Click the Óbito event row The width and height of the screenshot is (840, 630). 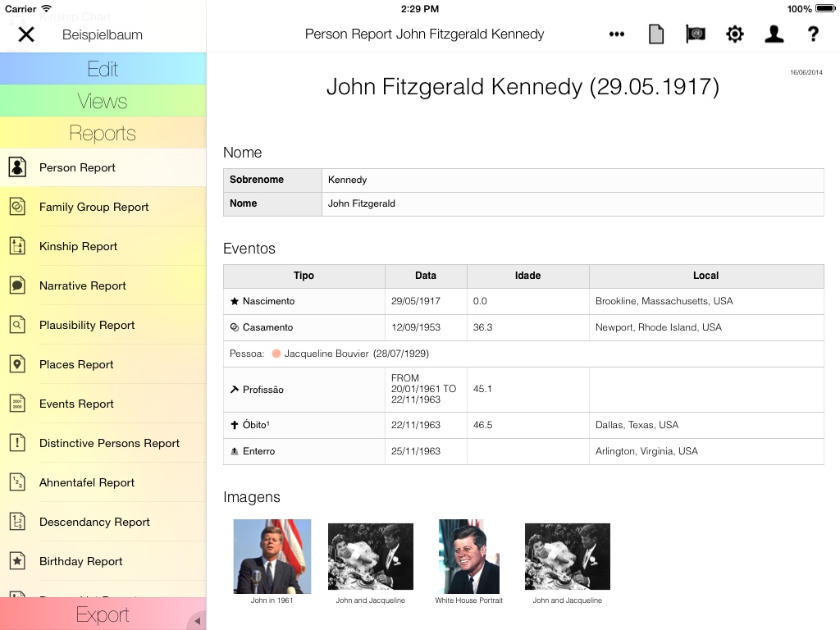click(x=523, y=425)
